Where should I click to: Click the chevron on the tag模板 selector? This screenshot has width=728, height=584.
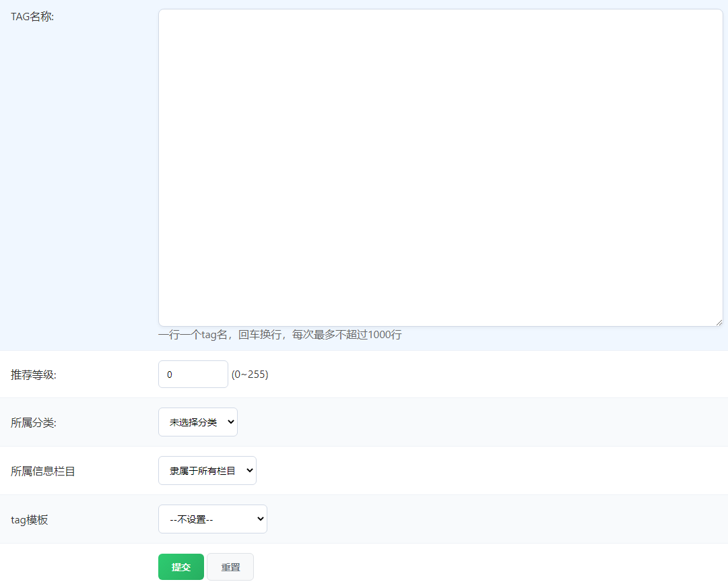point(261,519)
